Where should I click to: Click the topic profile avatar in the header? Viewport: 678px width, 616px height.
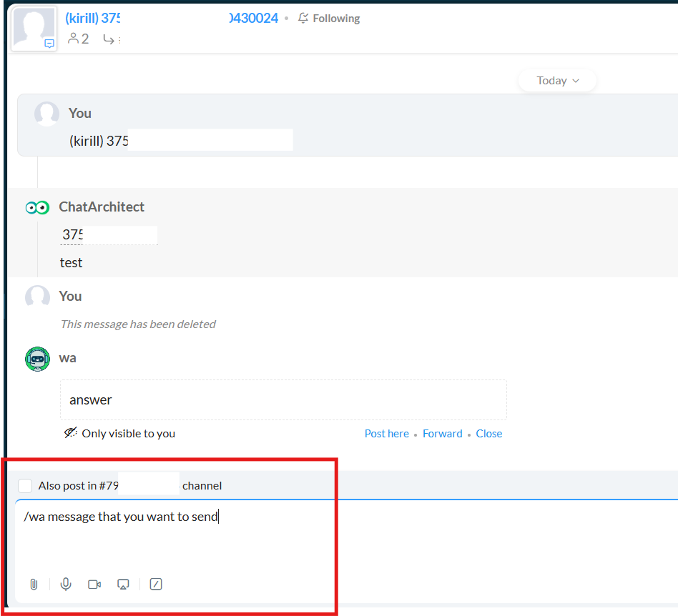(34, 29)
